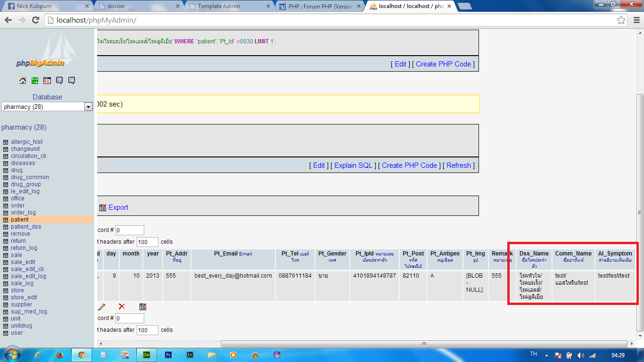
Task: Click Create PHP Code beside Refresh link
Action: (x=410, y=165)
